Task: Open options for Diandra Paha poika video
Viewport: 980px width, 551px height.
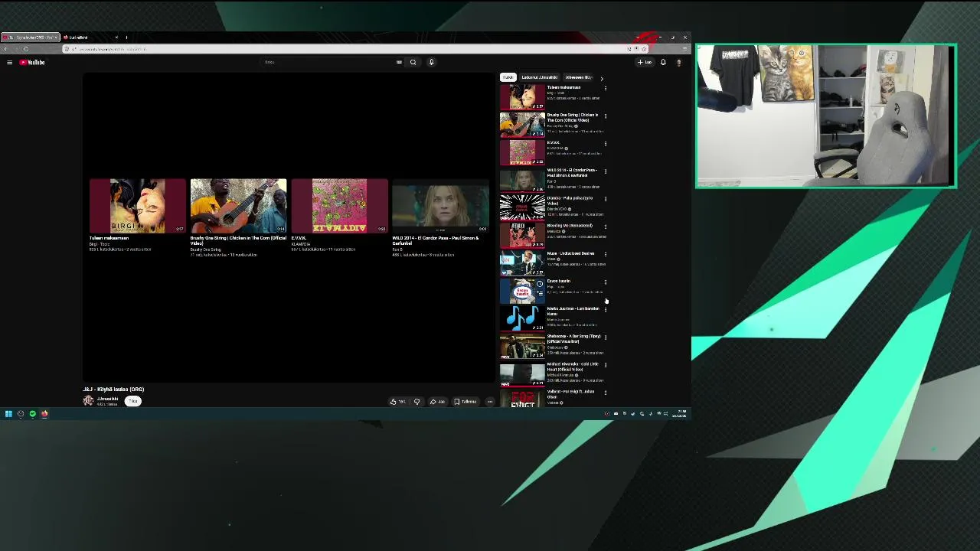Action: pyautogui.click(x=606, y=199)
